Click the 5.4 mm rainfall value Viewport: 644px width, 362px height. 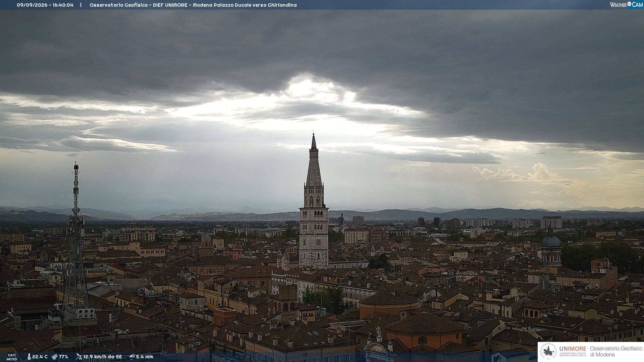tap(145, 357)
